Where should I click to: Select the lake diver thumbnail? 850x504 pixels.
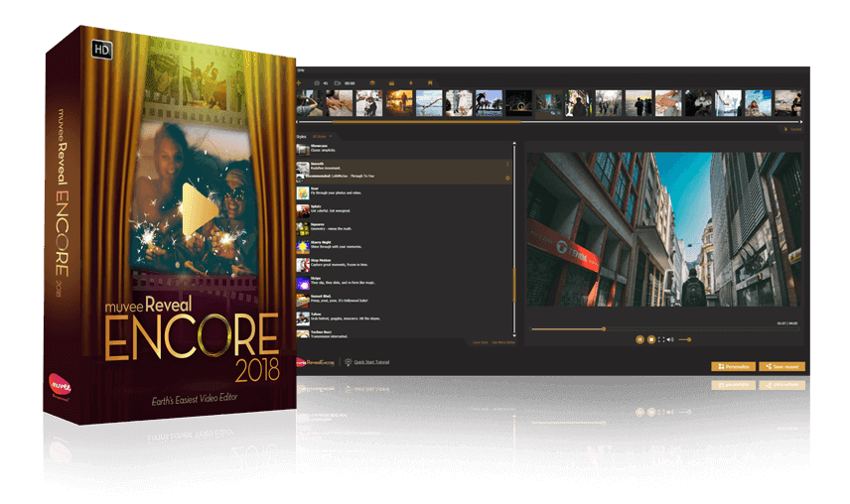(429, 103)
